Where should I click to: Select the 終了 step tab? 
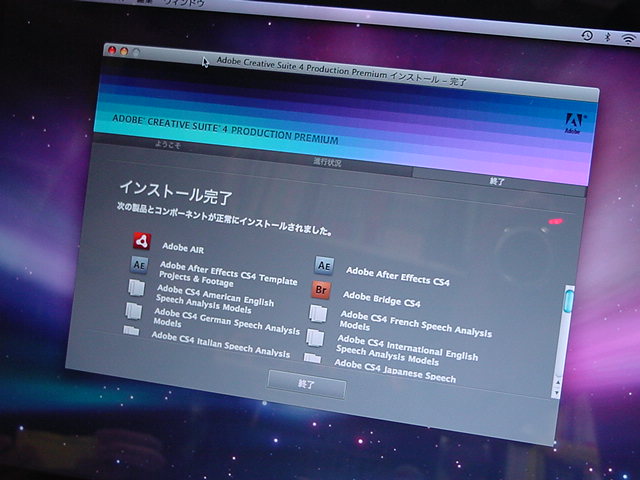coord(497,181)
